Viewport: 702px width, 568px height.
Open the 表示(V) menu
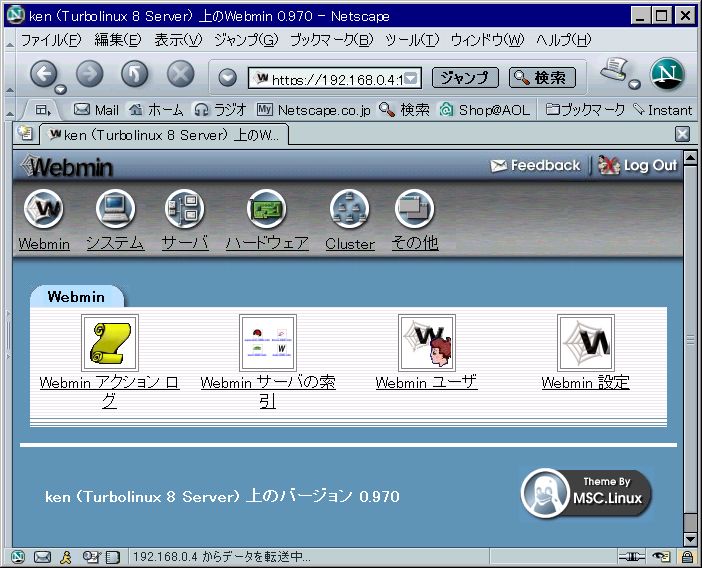pyautogui.click(x=178, y=40)
